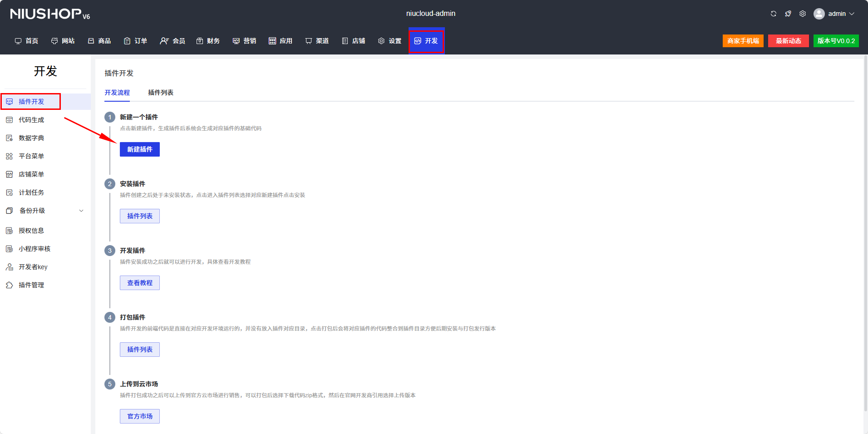Open 小程序审核 in the sidebar
Screen dimensions: 868x434
pos(34,249)
